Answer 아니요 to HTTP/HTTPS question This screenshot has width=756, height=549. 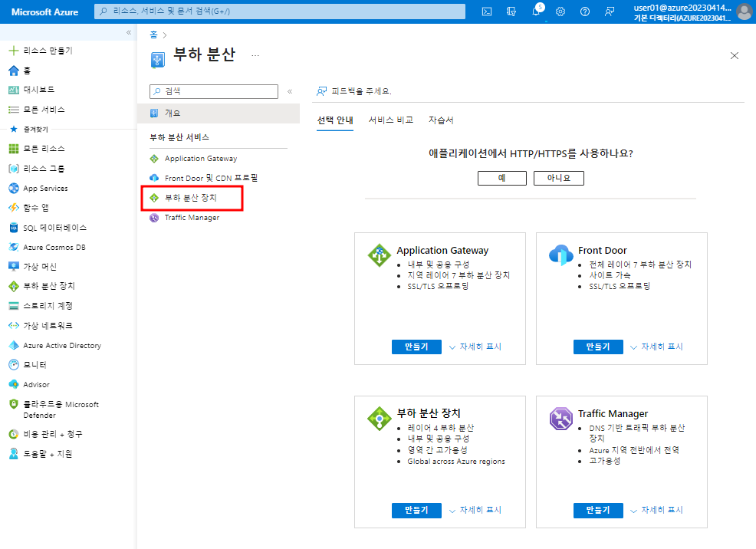pyautogui.click(x=559, y=178)
